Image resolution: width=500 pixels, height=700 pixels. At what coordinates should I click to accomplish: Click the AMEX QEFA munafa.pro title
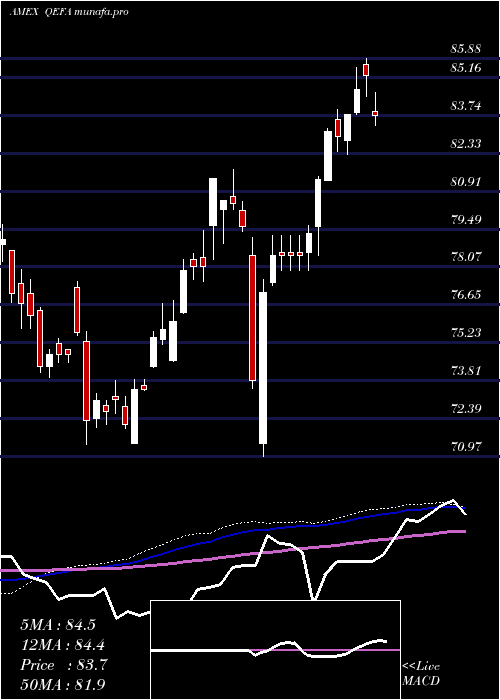[69, 12]
